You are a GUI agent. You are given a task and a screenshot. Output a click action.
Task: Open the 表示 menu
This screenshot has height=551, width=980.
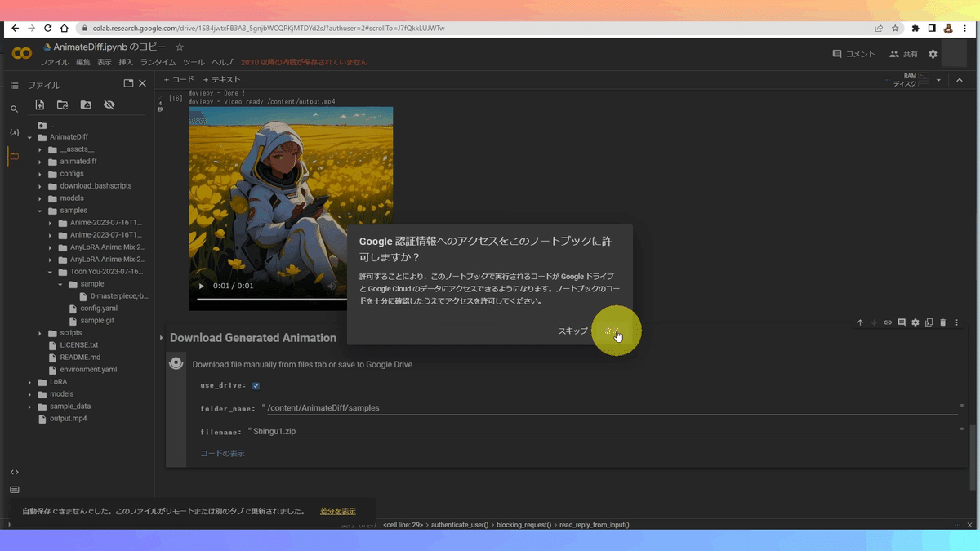coord(105,62)
